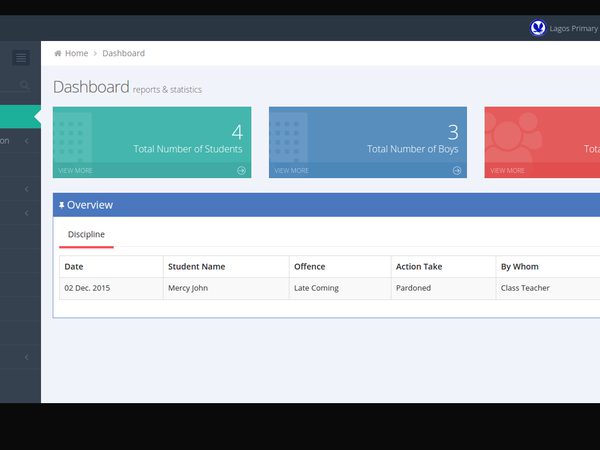Click the arrow icon on the Boys card
This screenshot has height=450, width=600.
457,171
